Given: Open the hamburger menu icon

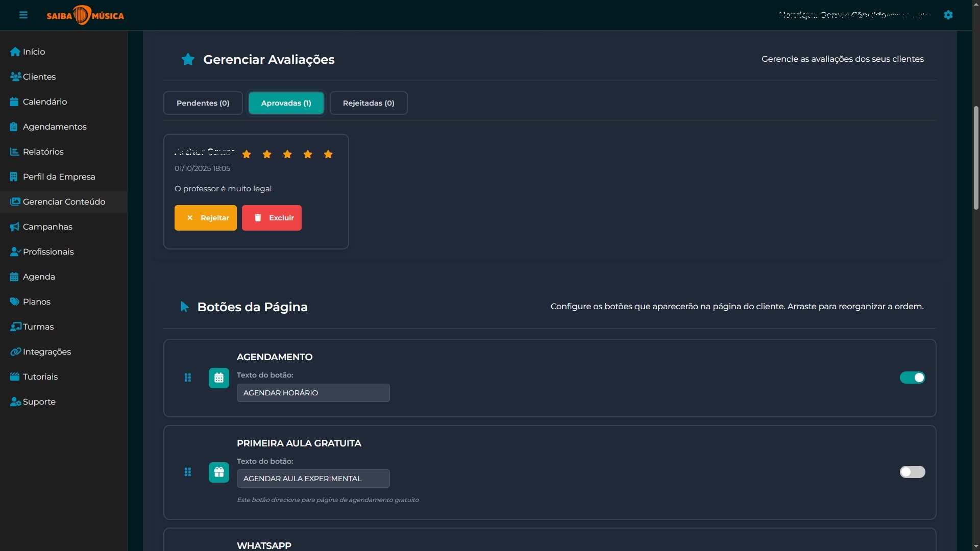Looking at the screenshot, I should click(23, 15).
